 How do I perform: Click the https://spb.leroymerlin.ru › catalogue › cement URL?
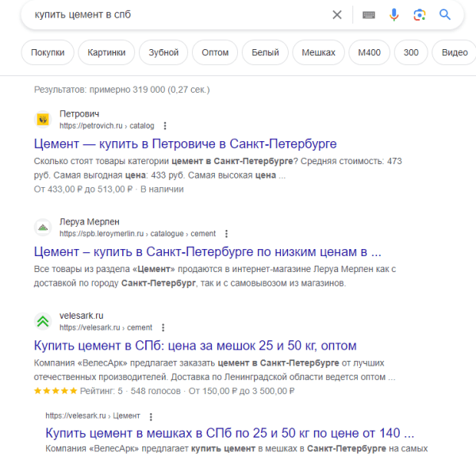tap(137, 234)
